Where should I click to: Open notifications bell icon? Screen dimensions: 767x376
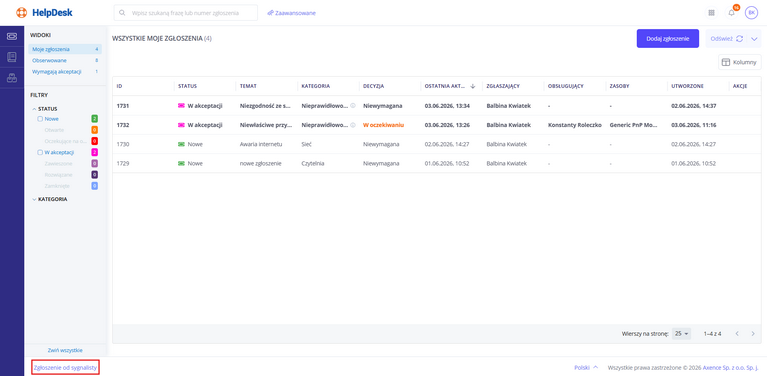(731, 13)
